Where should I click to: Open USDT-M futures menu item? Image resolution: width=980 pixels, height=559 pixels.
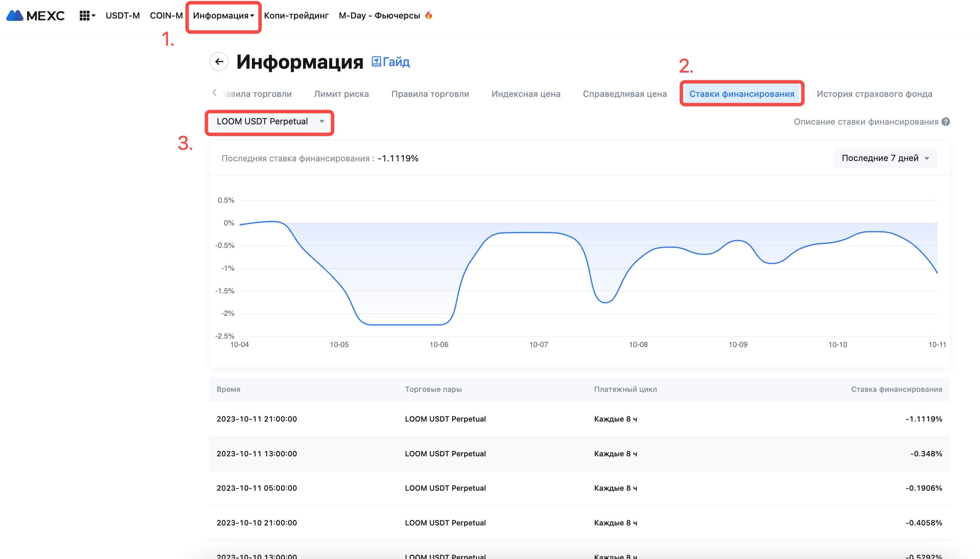122,15
